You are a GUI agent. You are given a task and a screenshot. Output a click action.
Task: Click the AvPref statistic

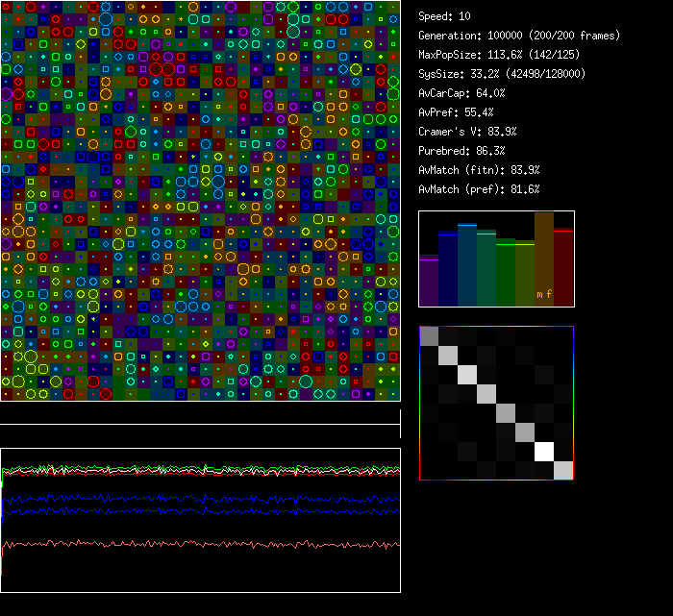click(x=456, y=112)
